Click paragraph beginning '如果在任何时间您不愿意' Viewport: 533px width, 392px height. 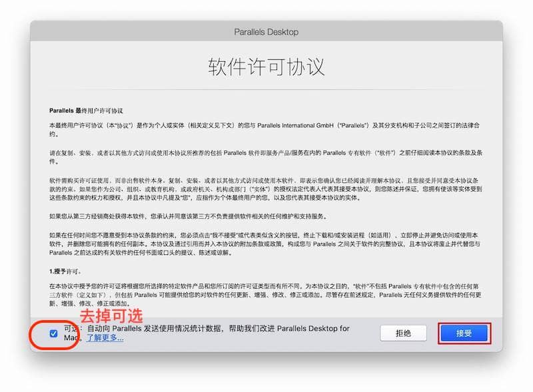(x=265, y=244)
